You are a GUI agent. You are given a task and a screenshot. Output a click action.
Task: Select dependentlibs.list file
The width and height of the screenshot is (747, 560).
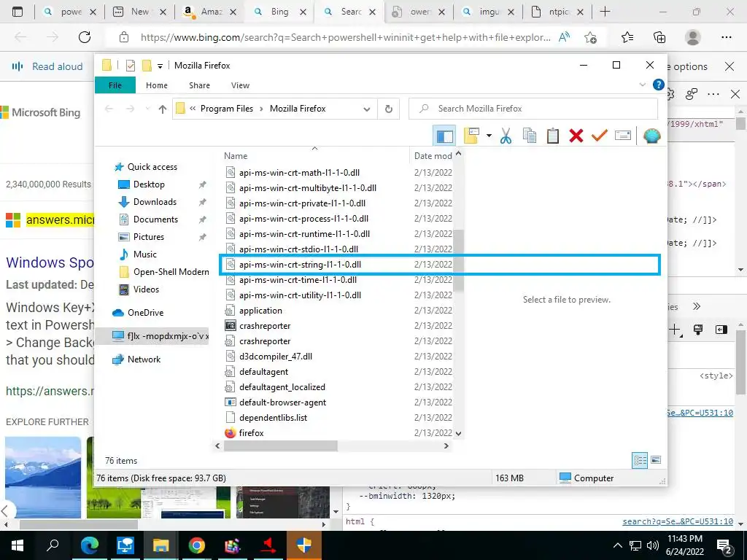273,418
